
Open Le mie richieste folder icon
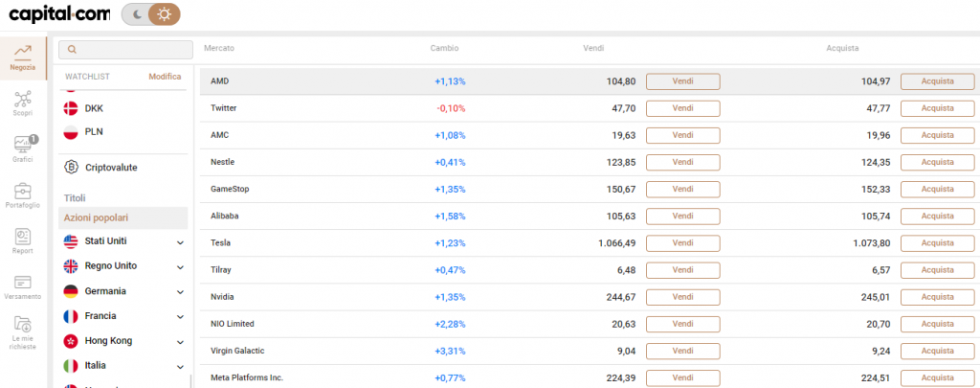tap(23, 324)
